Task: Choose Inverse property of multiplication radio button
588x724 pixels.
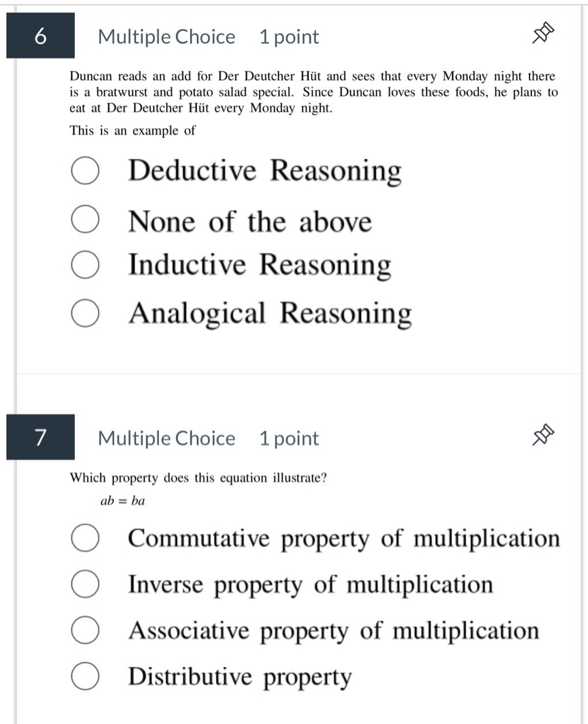Action: 86,584
